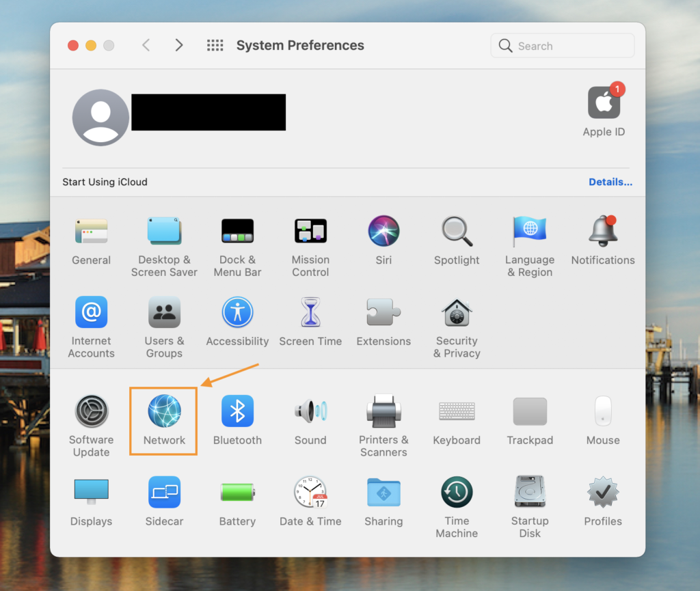Open Printers & Scanners settings
Viewport: 700px width, 591px height.
click(383, 412)
